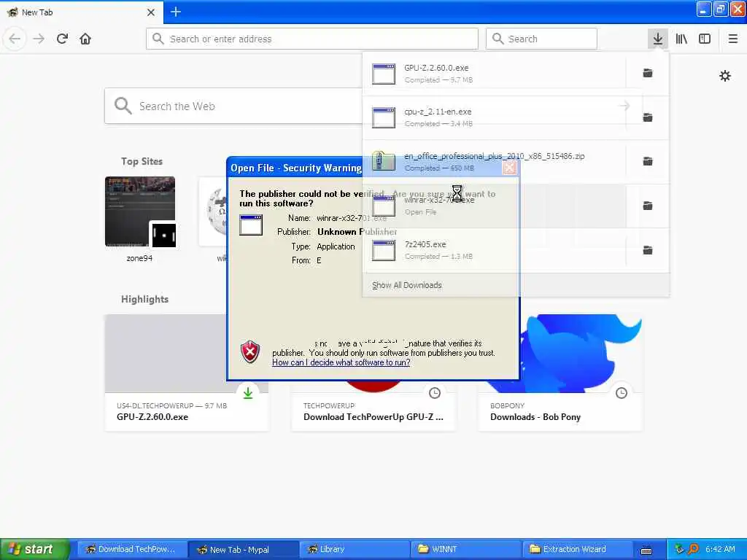The width and height of the screenshot is (747, 560).
Task: Click the green download badge on GPU-Z highlight
Action: coord(248,393)
